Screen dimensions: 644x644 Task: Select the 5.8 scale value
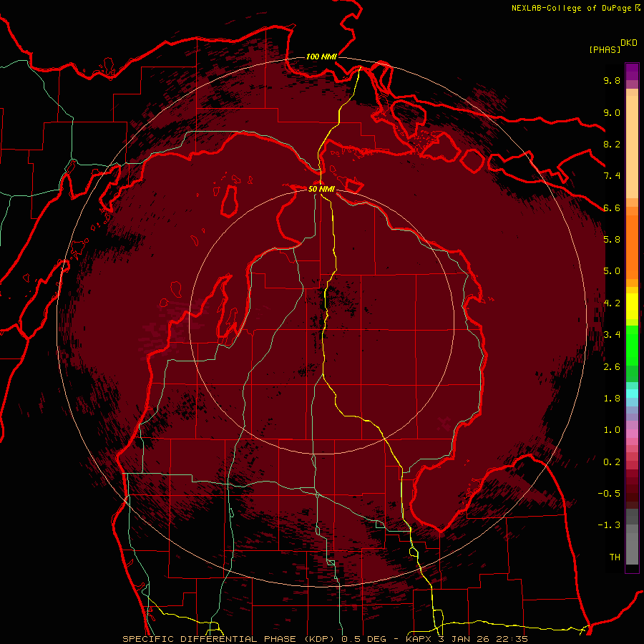point(612,240)
